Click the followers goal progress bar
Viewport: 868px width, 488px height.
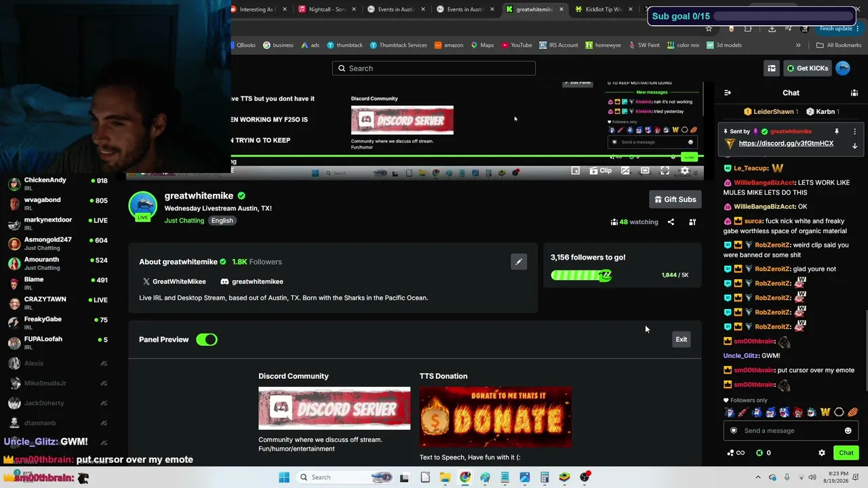(x=582, y=275)
